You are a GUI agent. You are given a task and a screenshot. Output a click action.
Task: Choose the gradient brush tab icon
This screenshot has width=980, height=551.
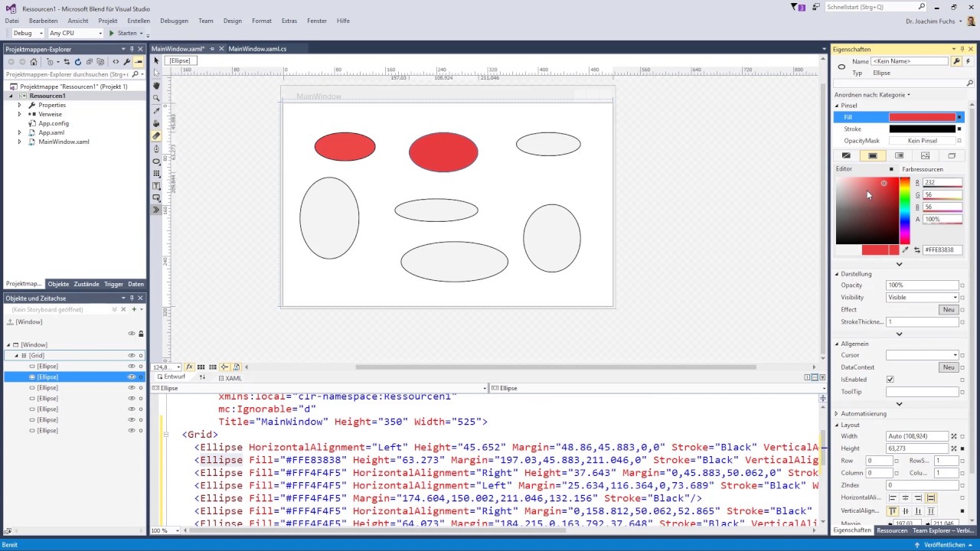(x=899, y=155)
